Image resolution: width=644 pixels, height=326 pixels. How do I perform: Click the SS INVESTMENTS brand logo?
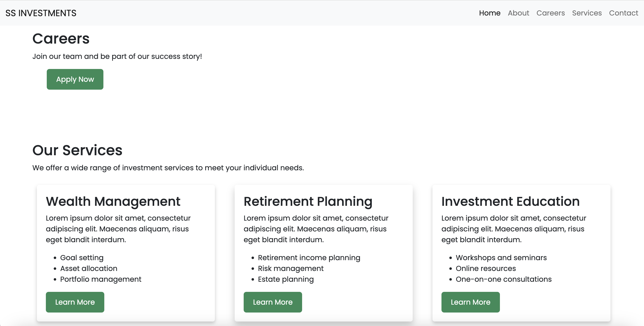pos(41,13)
